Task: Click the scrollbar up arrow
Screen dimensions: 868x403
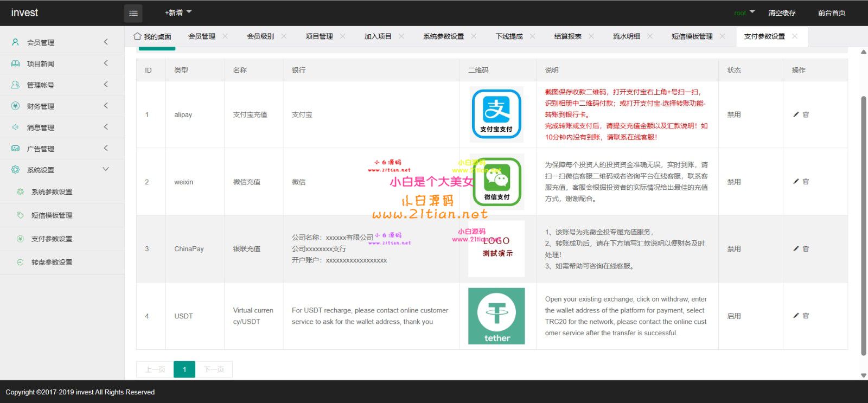Action: [864, 52]
